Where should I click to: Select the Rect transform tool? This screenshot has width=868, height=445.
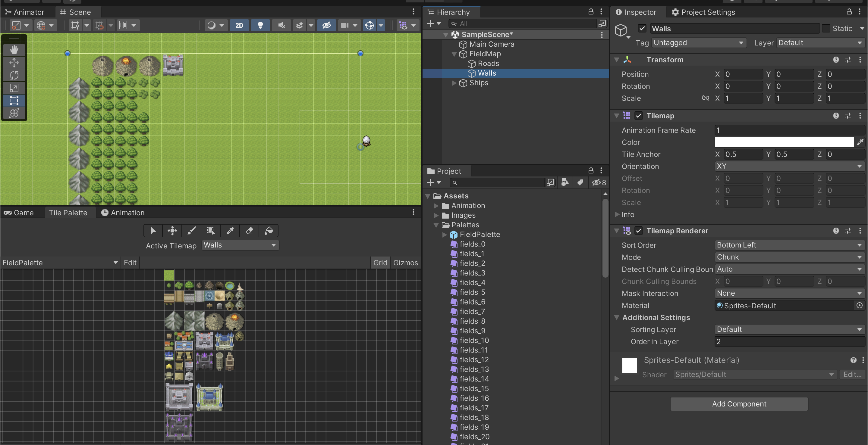14,100
